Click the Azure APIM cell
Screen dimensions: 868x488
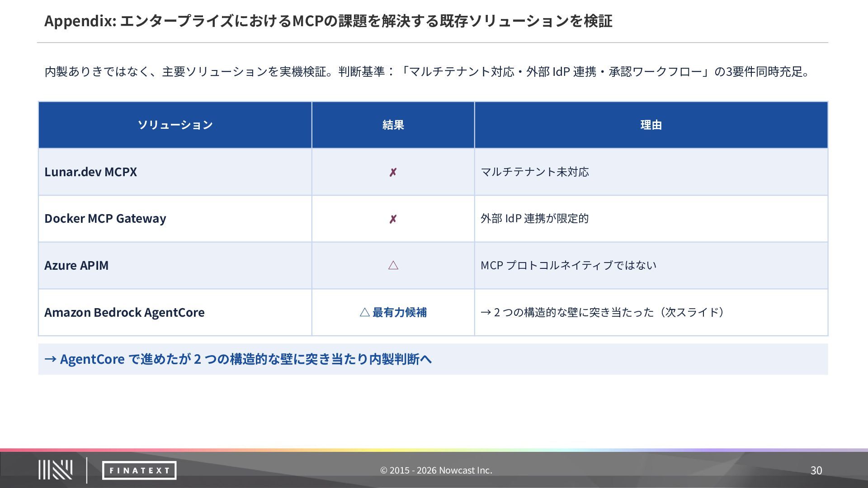(x=76, y=266)
